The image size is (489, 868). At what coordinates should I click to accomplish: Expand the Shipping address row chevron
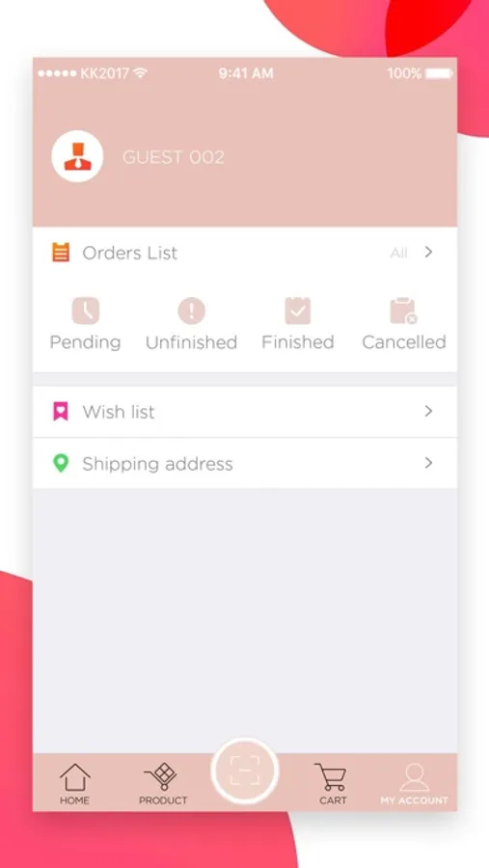click(x=428, y=463)
